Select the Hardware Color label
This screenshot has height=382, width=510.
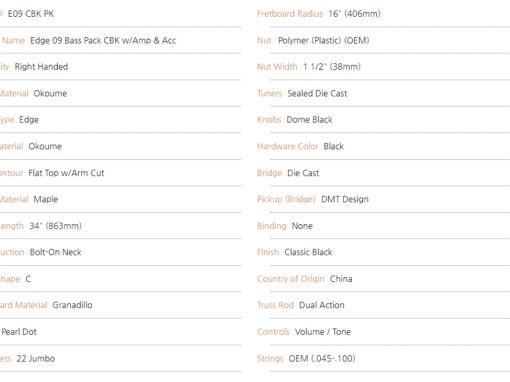click(x=288, y=146)
